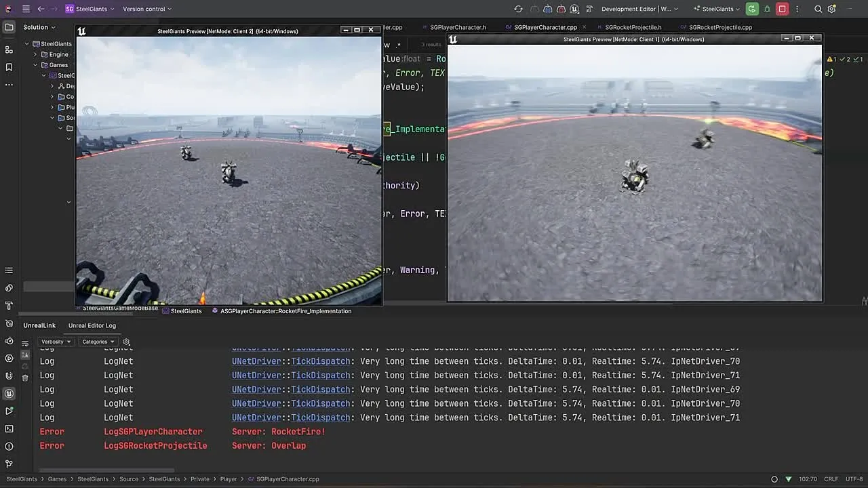Switch to the SGRocketProjectile.cpp tab
The width and height of the screenshot is (868, 488).
(720, 27)
